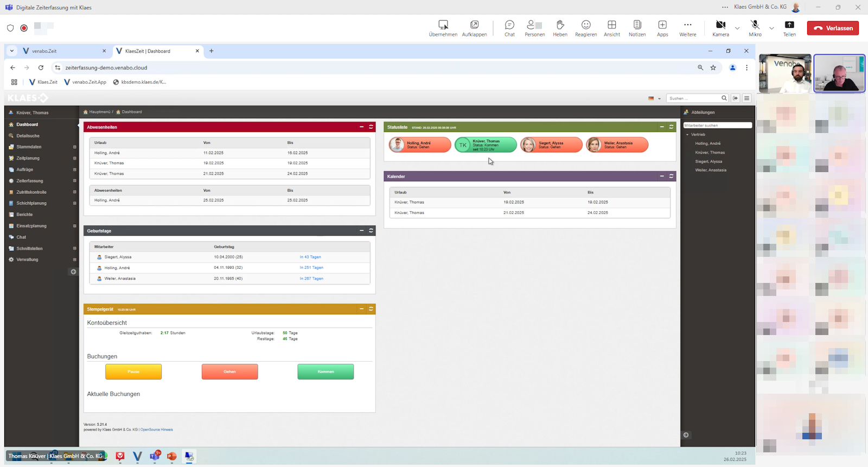Bookmark page with star icon

(x=713, y=68)
